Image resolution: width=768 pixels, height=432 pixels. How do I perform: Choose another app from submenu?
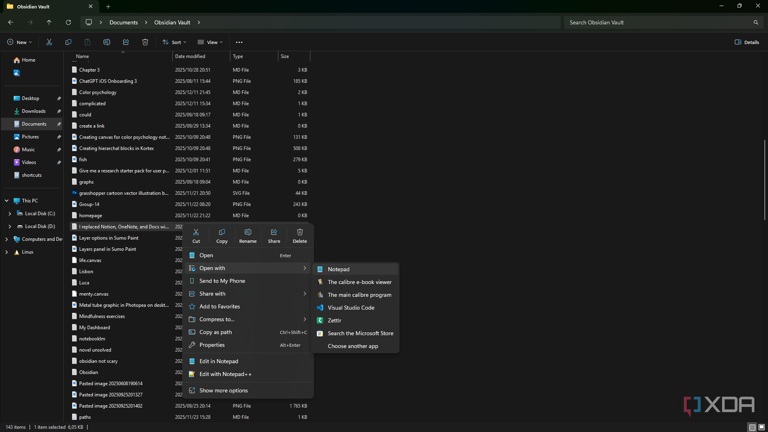[x=352, y=346]
